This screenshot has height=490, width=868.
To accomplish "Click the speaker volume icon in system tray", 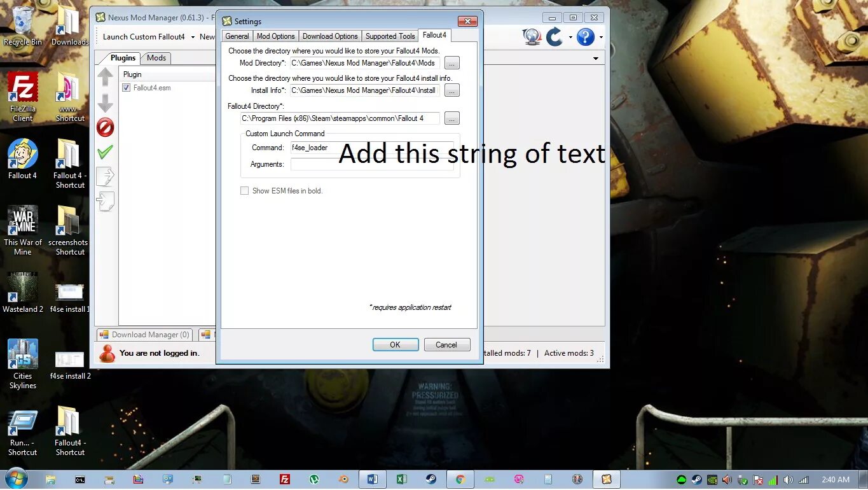I will tap(789, 480).
